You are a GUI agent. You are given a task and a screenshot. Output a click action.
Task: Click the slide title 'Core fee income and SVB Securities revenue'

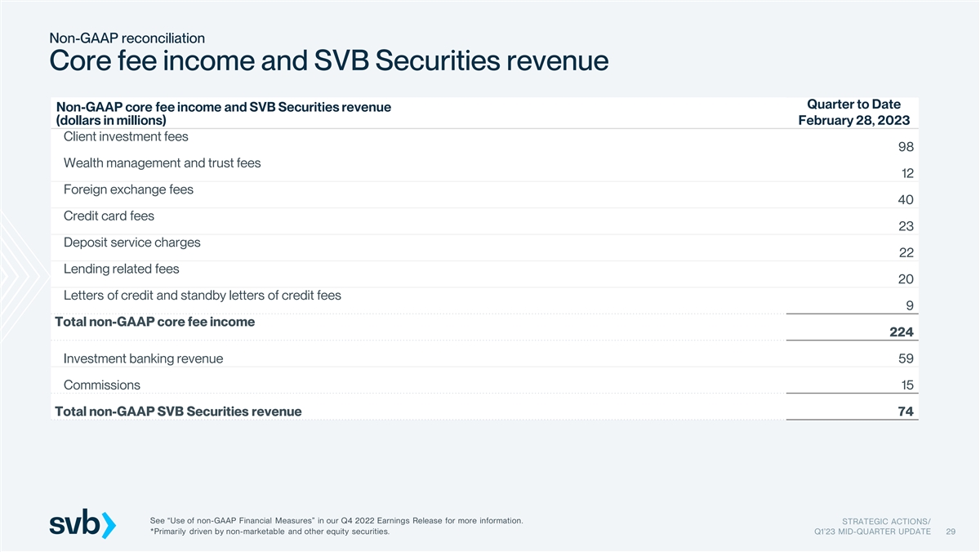click(328, 62)
